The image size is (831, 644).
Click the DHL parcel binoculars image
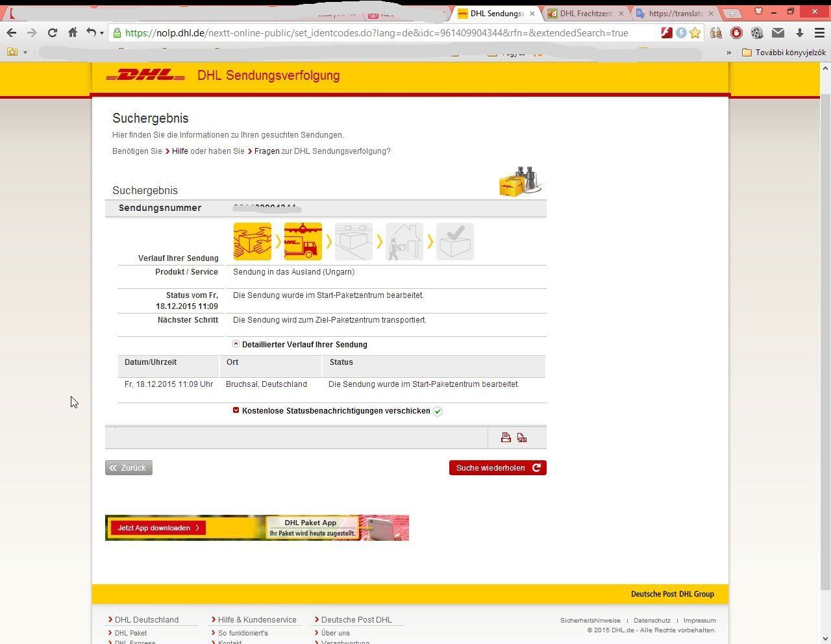[521, 181]
